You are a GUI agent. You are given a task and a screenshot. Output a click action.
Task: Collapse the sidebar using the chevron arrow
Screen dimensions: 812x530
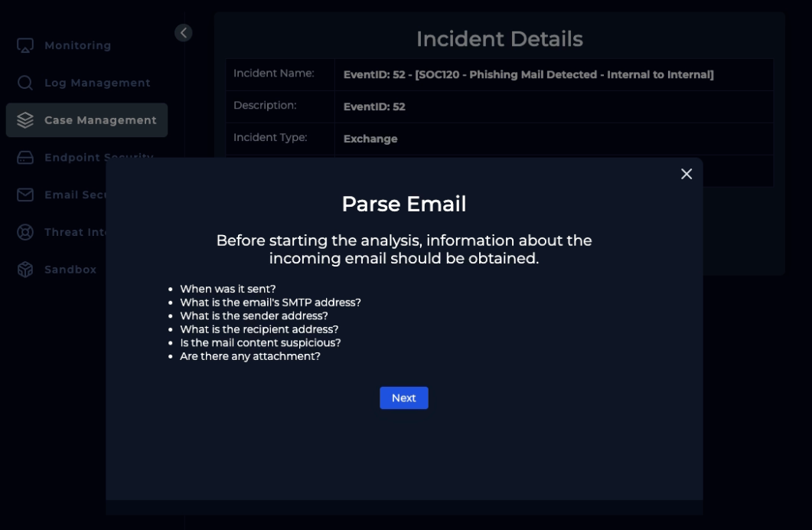[184, 33]
